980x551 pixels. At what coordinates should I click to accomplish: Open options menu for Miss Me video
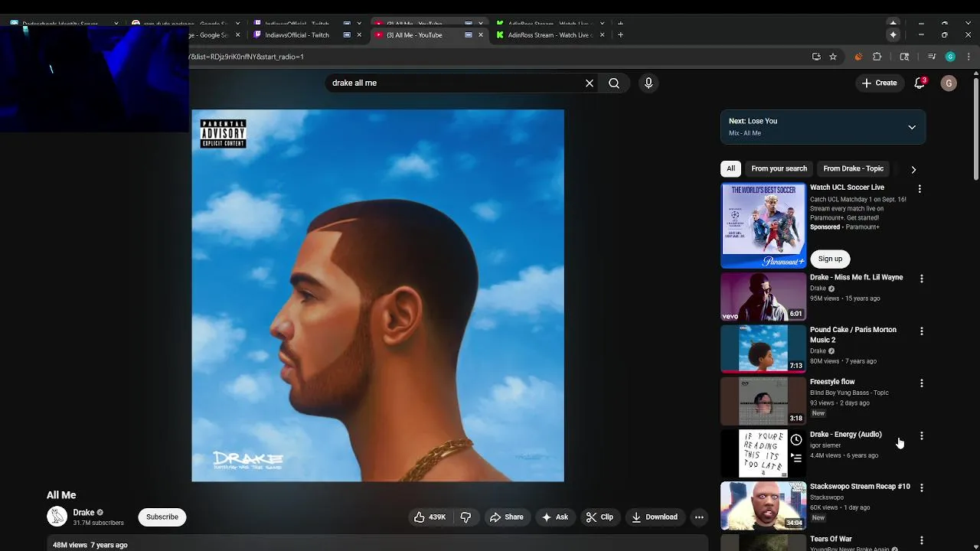921,279
